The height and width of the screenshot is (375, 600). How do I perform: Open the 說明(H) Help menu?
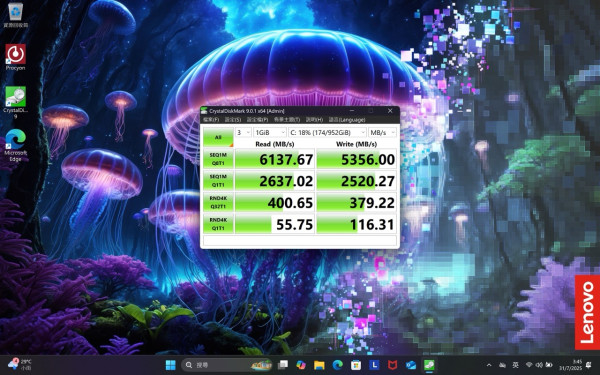314,120
